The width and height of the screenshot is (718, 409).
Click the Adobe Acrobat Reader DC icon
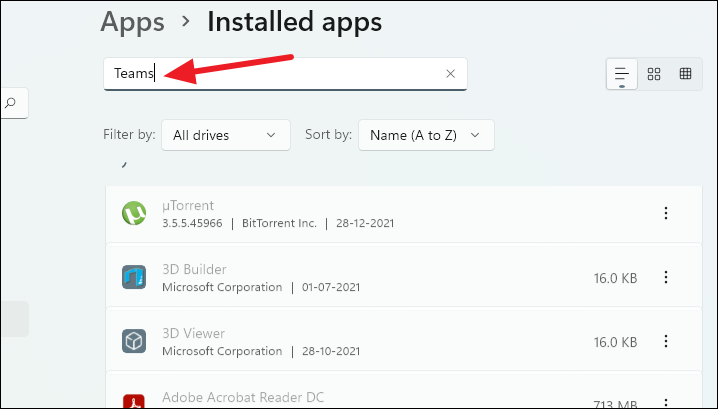click(x=134, y=401)
